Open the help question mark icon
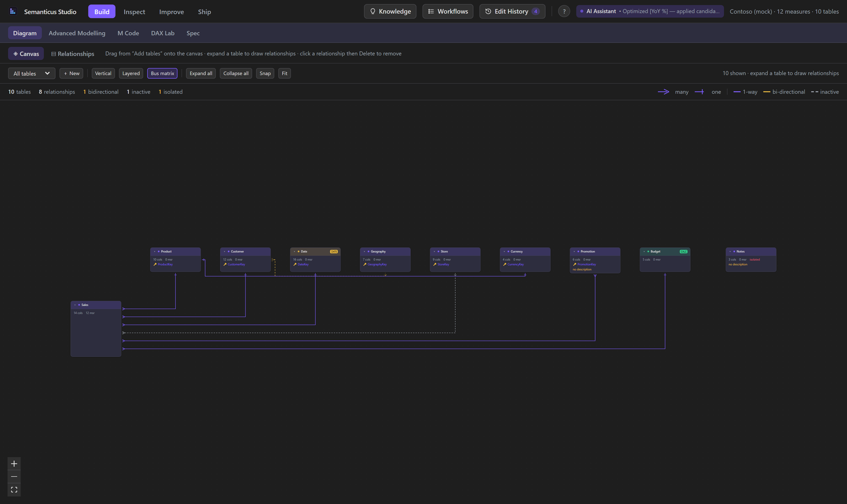Viewport: 847px width, 504px height. tap(564, 11)
